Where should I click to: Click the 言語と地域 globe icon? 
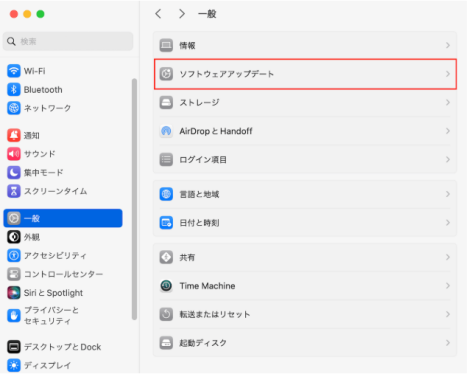[166, 194]
